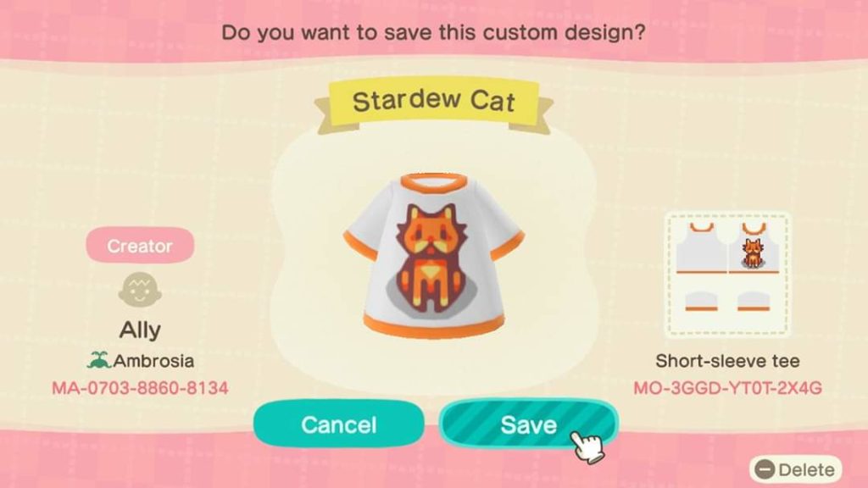Select the right sleeve pattern piece
Image resolution: width=868 pixels, height=488 pixels.
(x=754, y=301)
